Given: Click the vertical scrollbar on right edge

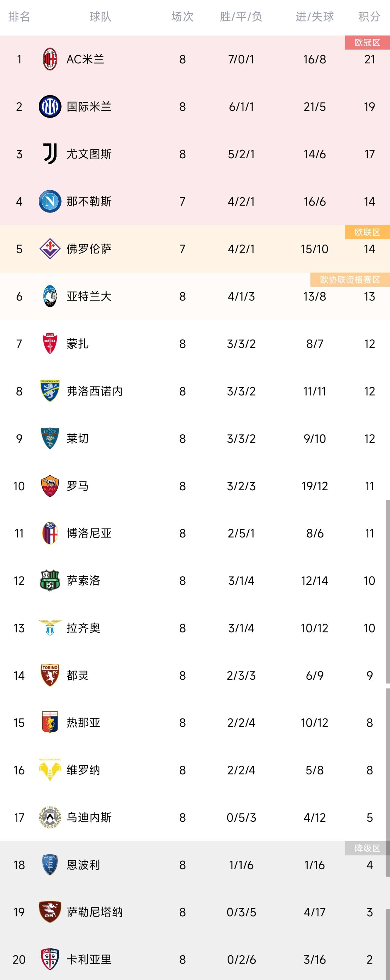Looking at the screenshot, I should [x=388, y=592].
